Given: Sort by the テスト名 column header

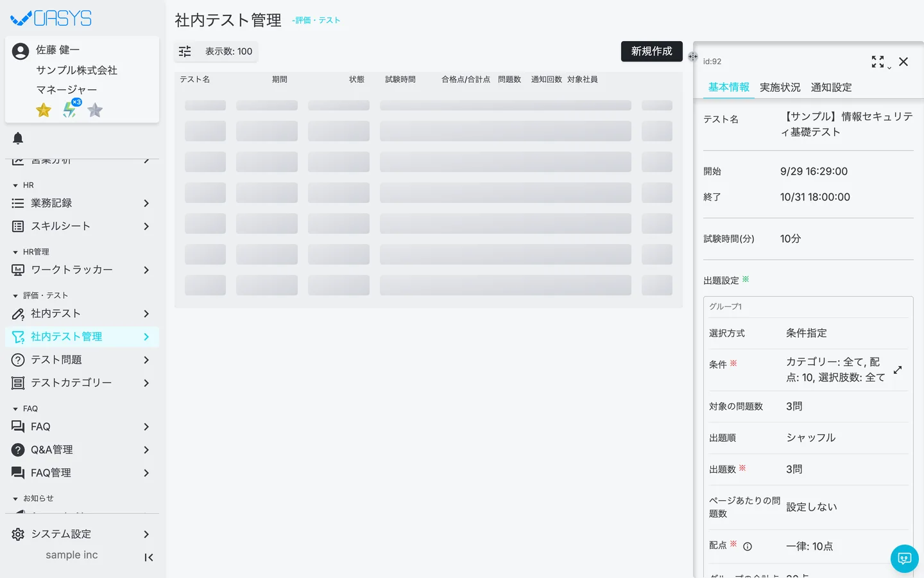Looking at the screenshot, I should 195,80.
